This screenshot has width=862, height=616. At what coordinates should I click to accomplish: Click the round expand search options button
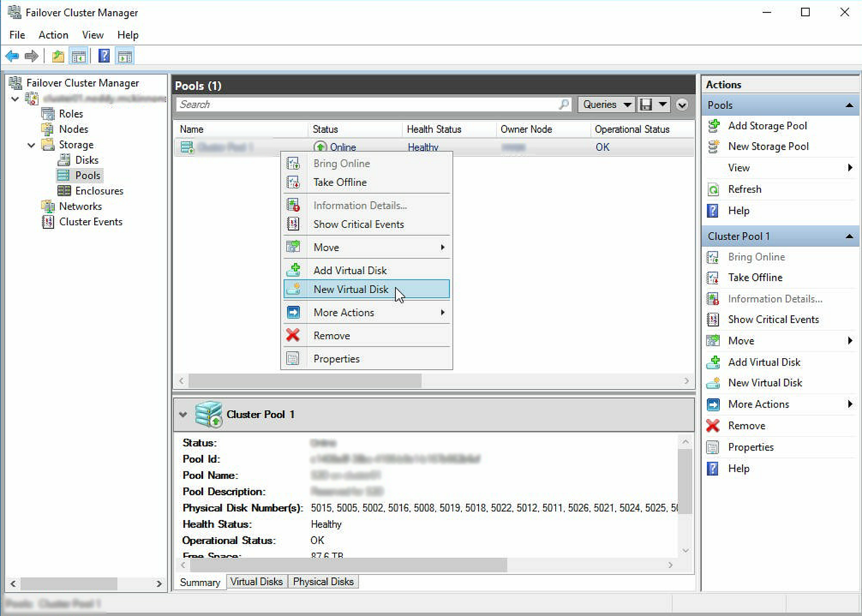(682, 105)
